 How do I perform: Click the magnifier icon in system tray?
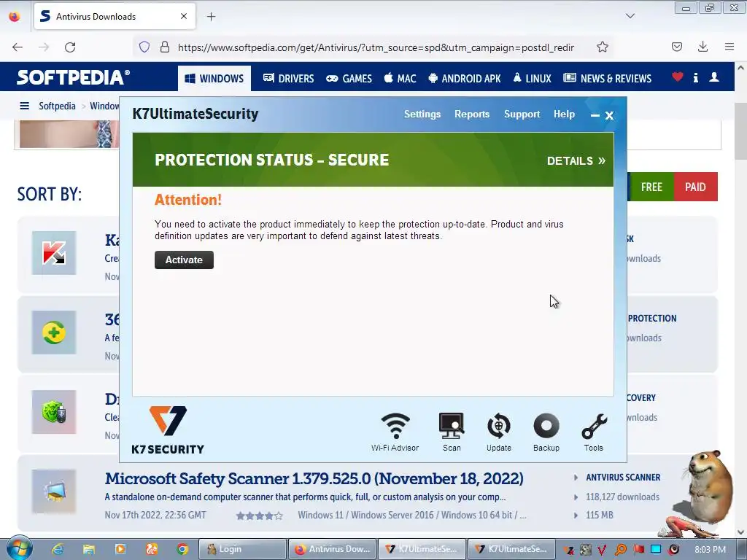(x=620, y=550)
